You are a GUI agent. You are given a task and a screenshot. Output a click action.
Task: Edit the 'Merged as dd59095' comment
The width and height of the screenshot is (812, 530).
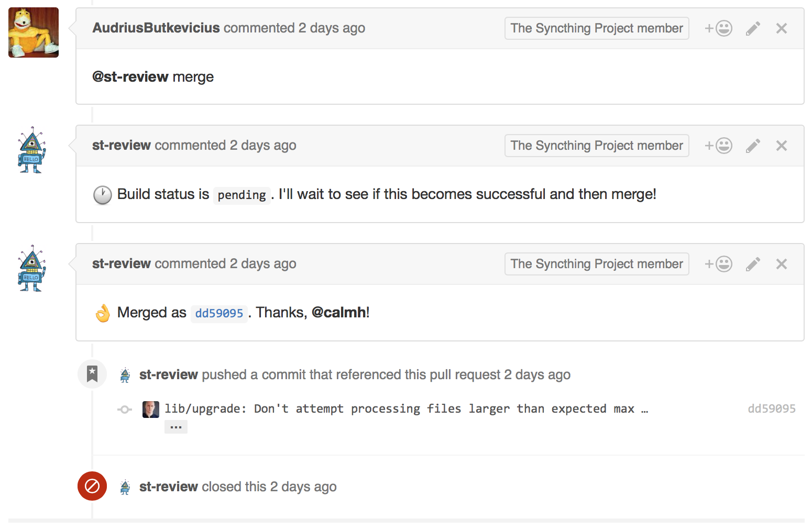click(753, 264)
